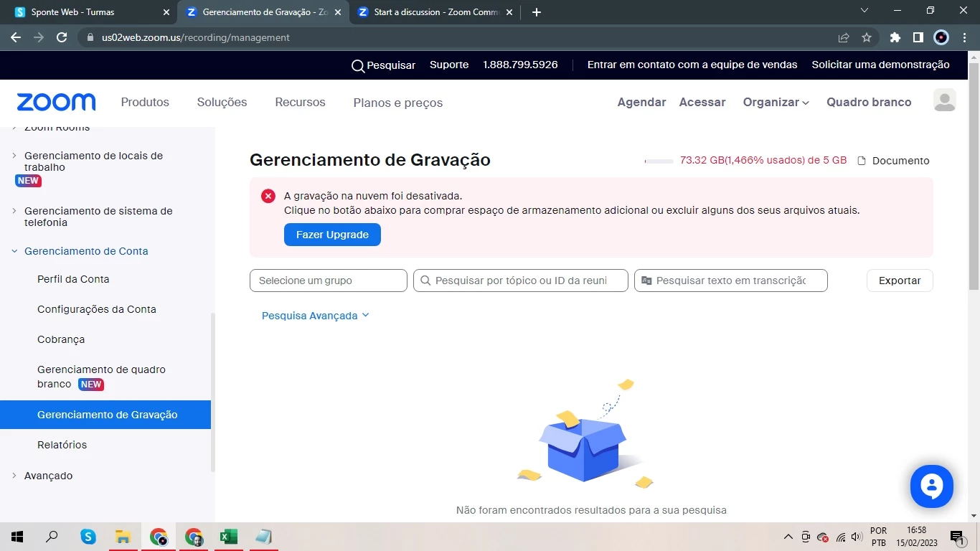980x551 pixels.
Task: Collapse Gerenciamento de Conta section
Action: tap(15, 251)
